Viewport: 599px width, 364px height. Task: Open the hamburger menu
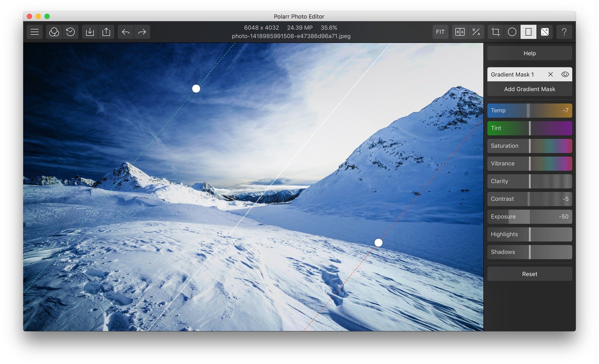pos(34,32)
